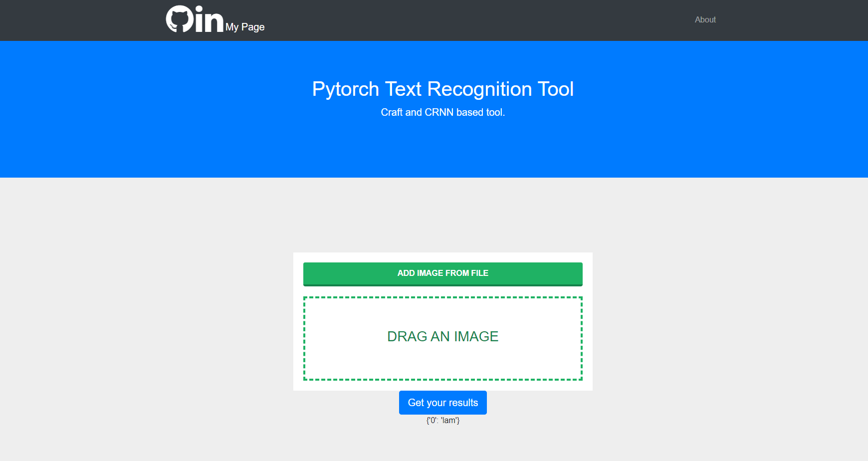Viewport: 868px width, 461px height.
Task: Click the GitHub octocat logo
Action: [x=180, y=19]
